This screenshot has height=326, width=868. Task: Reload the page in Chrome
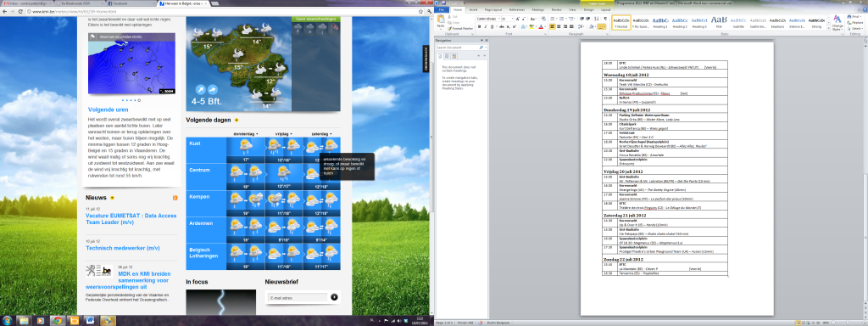[x=20, y=11]
